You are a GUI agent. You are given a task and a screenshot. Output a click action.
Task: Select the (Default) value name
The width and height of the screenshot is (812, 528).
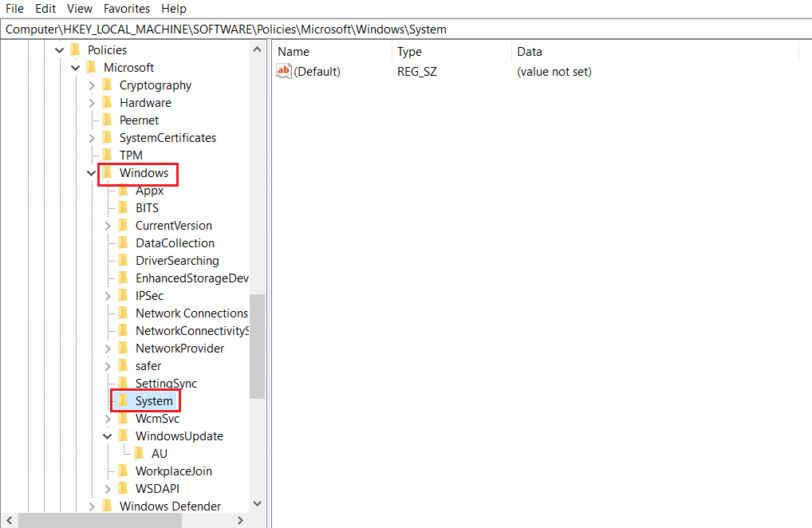point(317,72)
